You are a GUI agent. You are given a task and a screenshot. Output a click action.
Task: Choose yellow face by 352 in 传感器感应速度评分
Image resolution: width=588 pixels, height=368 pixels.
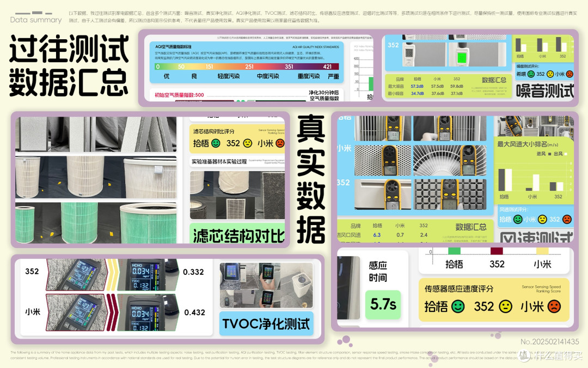click(x=505, y=306)
